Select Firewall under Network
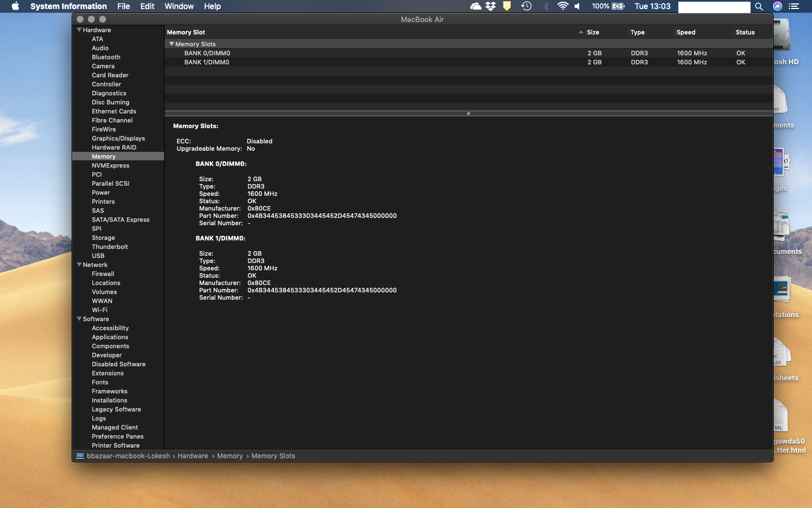Image resolution: width=812 pixels, height=508 pixels. (103, 274)
